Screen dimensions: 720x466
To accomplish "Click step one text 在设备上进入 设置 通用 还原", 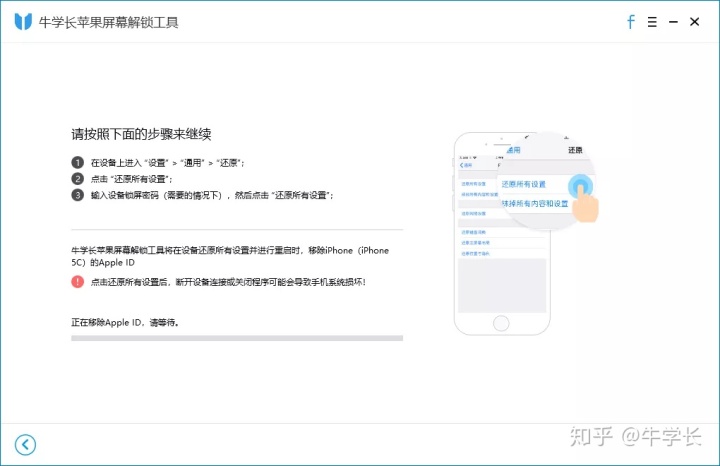I will click(x=167, y=163).
